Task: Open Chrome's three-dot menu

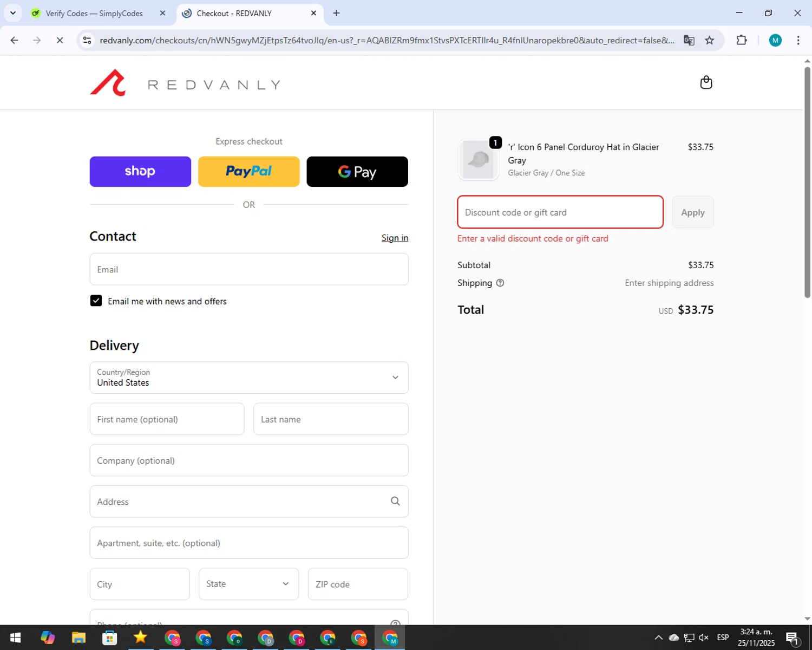Action: [798, 40]
